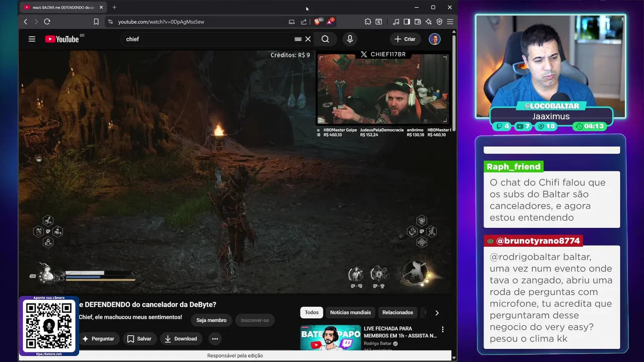
Task: Toggle the browser sidebar panel
Action: pyautogui.click(x=407, y=22)
